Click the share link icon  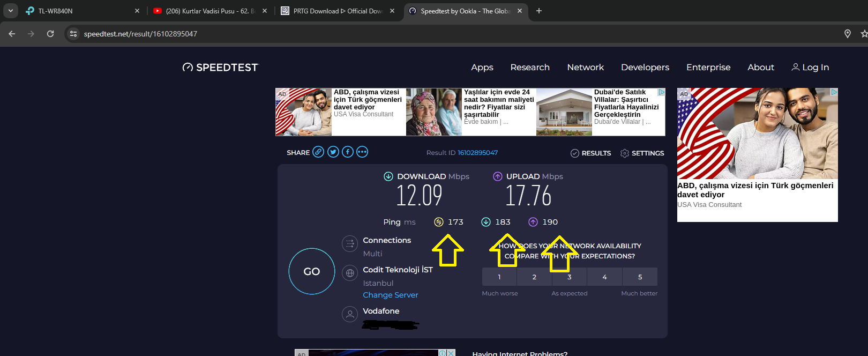point(318,152)
